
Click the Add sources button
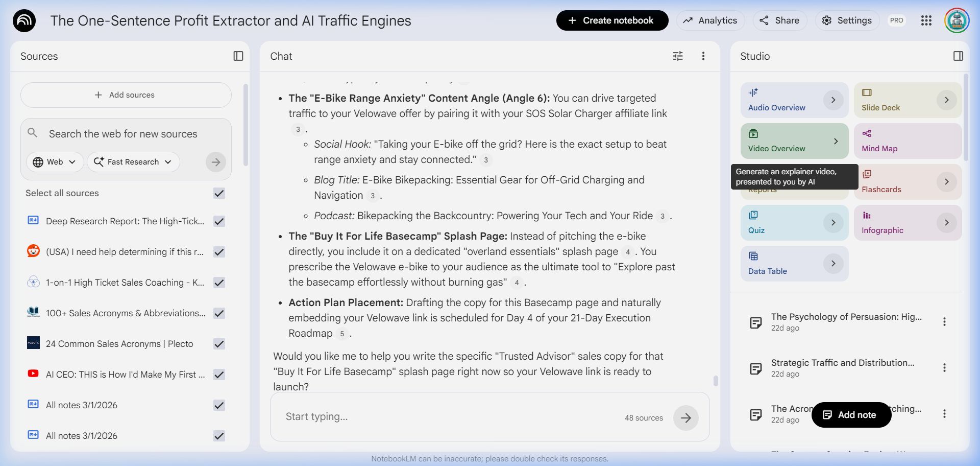pos(126,95)
